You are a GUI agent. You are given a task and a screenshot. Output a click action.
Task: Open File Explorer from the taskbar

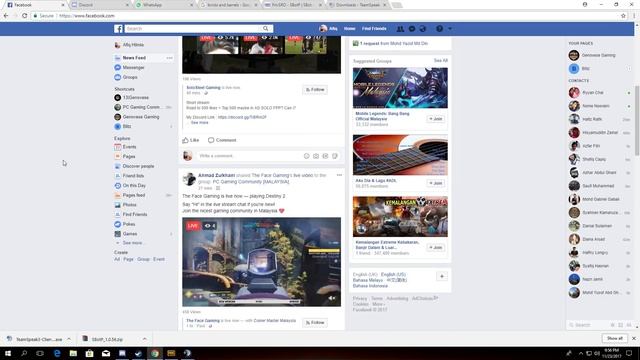pyautogui.click(x=73, y=353)
